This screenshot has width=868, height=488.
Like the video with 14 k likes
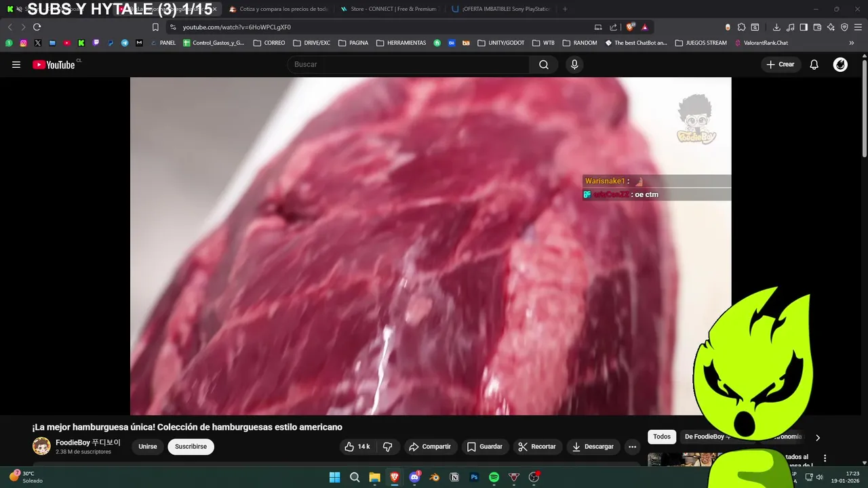pos(357,447)
